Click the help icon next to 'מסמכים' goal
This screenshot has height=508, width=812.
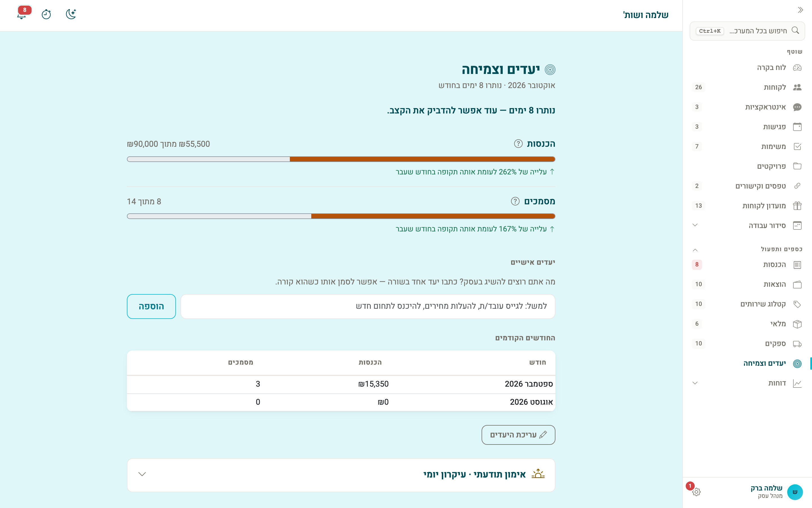[x=515, y=201]
